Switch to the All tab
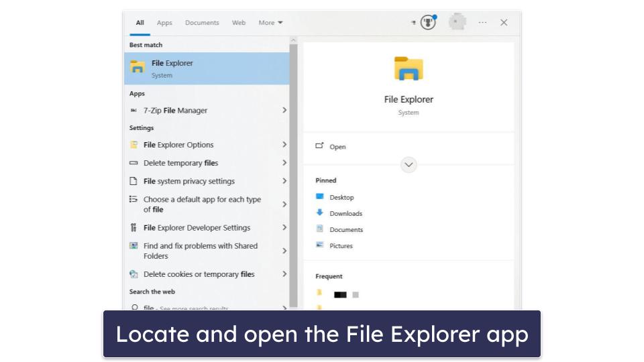This screenshot has height=362, width=644. click(140, 23)
